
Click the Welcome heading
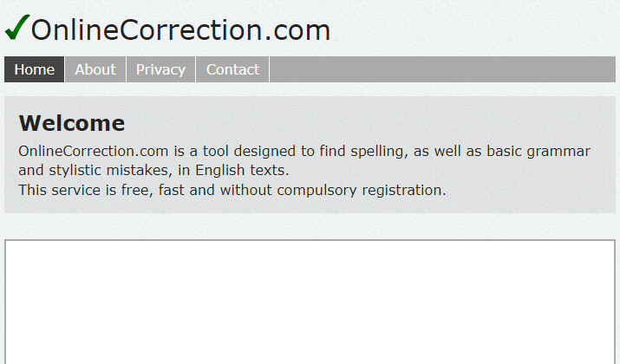pos(72,123)
